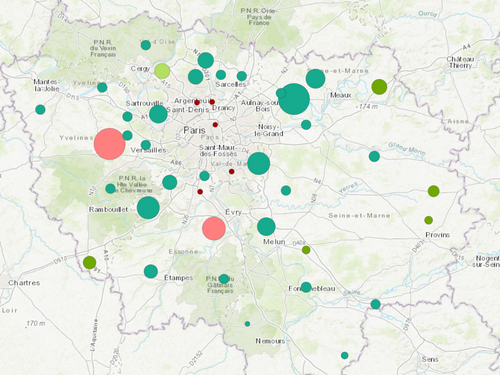Screen dimensions: 500x375
Task: Select the teal circle near Grand Morin
Action: pyautogui.click(x=374, y=156)
